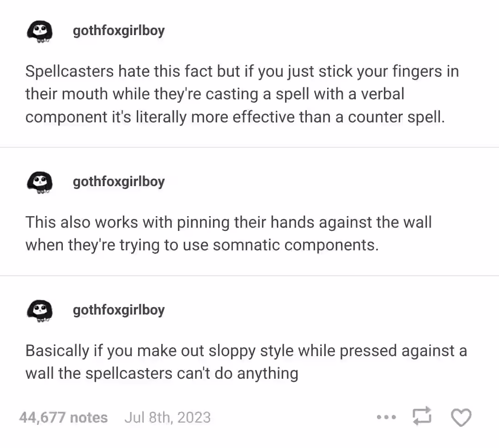Click the text 'Basically if you make out'

click(x=246, y=362)
